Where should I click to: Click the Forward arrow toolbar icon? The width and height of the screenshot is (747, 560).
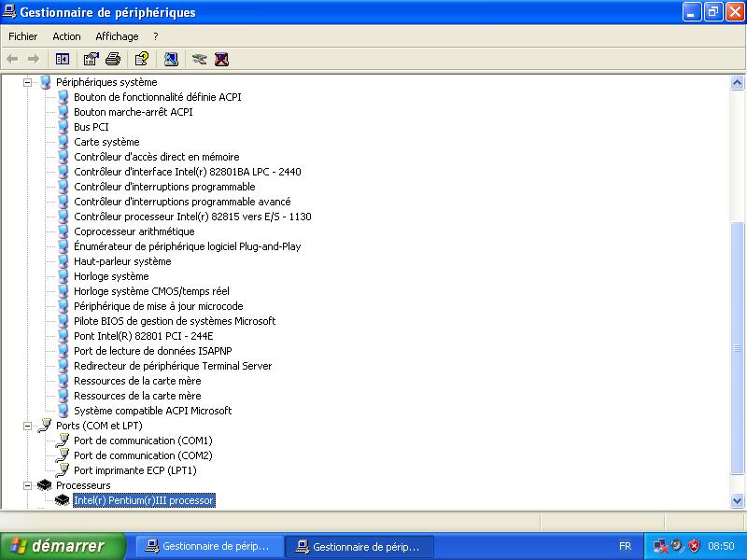(x=34, y=59)
